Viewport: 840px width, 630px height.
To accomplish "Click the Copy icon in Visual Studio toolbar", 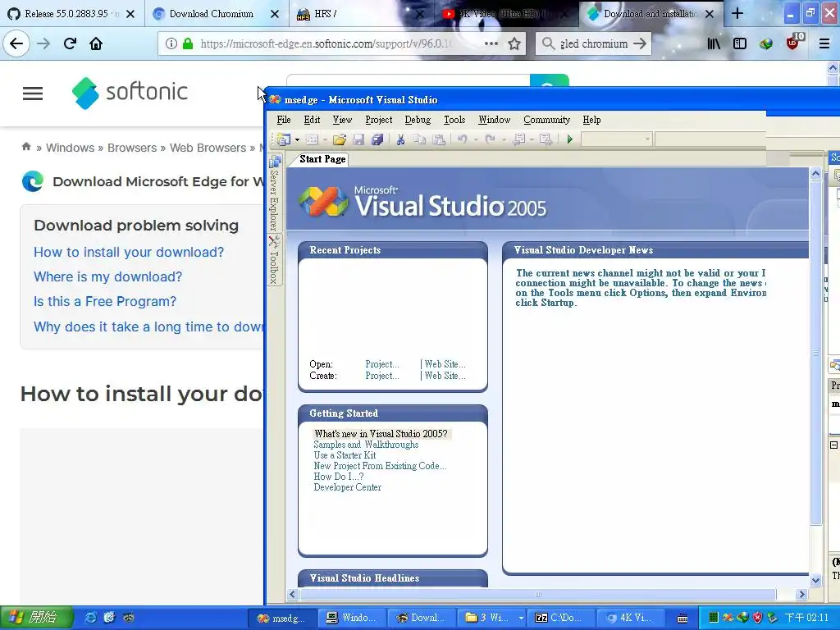I will pos(419,139).
